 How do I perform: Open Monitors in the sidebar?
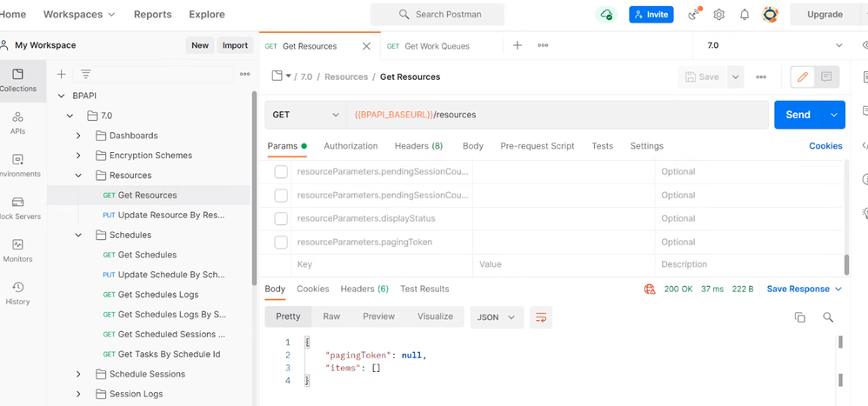point(17,250)
